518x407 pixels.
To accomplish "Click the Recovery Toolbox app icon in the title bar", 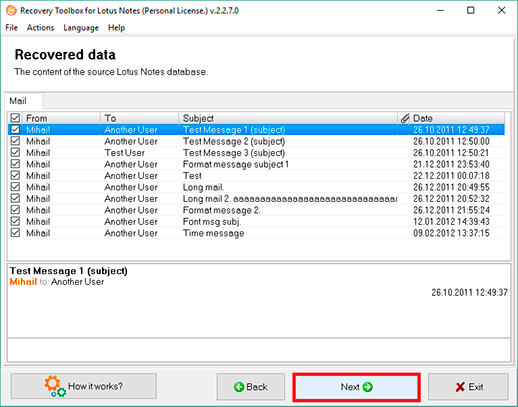I will click(x=11, y=10).
